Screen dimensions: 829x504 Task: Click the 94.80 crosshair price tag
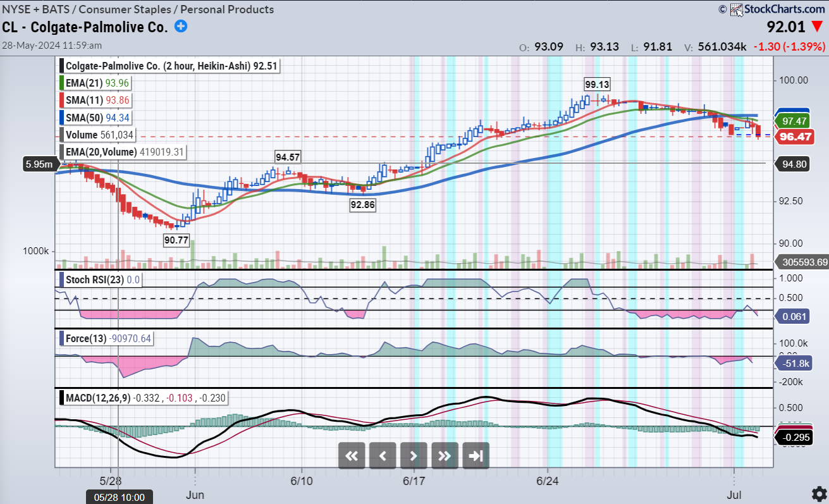(x=794, y=163)
